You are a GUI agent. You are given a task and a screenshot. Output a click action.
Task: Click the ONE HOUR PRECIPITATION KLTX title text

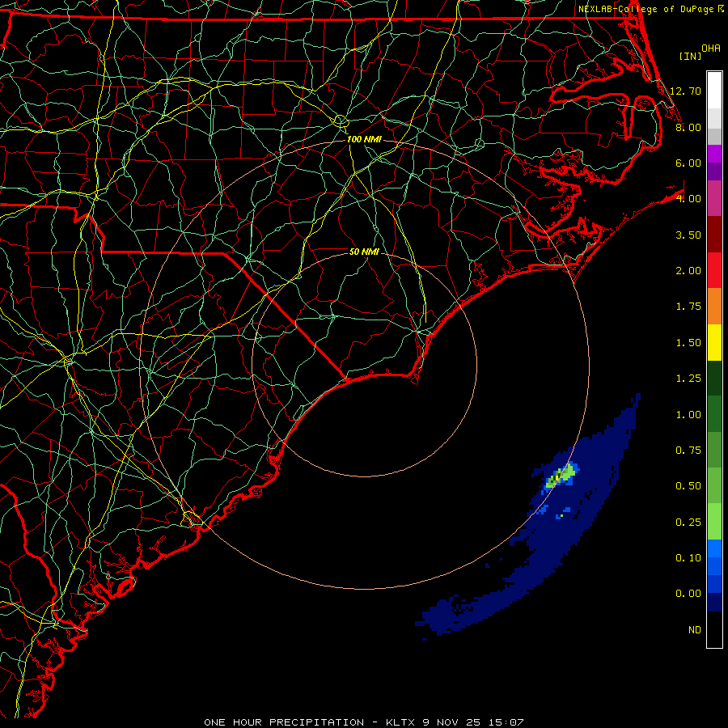[363, 722]
